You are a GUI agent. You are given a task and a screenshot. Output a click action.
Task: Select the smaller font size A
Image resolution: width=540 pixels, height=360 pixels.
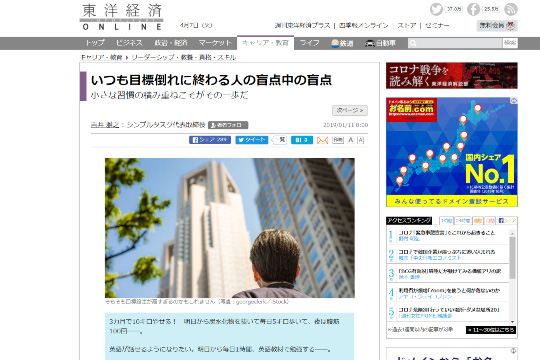pos(351,140)
